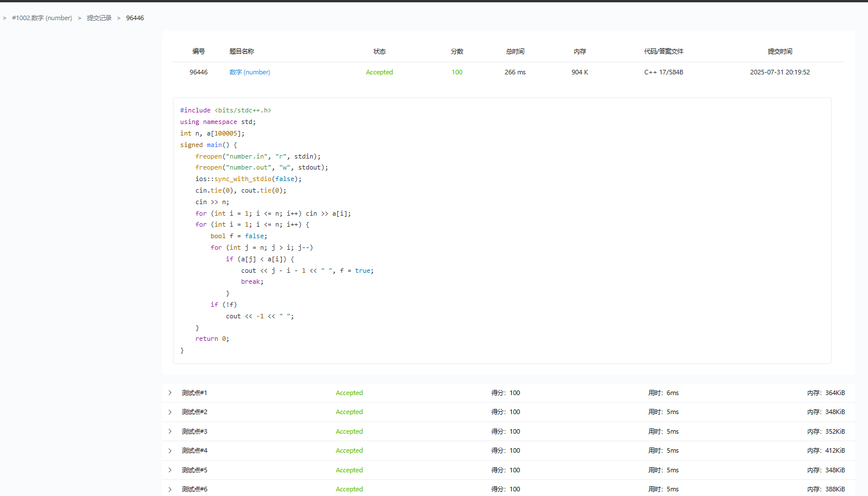Image resolution: width=868 pixels, height=496 pixels.
Task: Go to 提交记录 in the breadcrumb
Action: 99,18
